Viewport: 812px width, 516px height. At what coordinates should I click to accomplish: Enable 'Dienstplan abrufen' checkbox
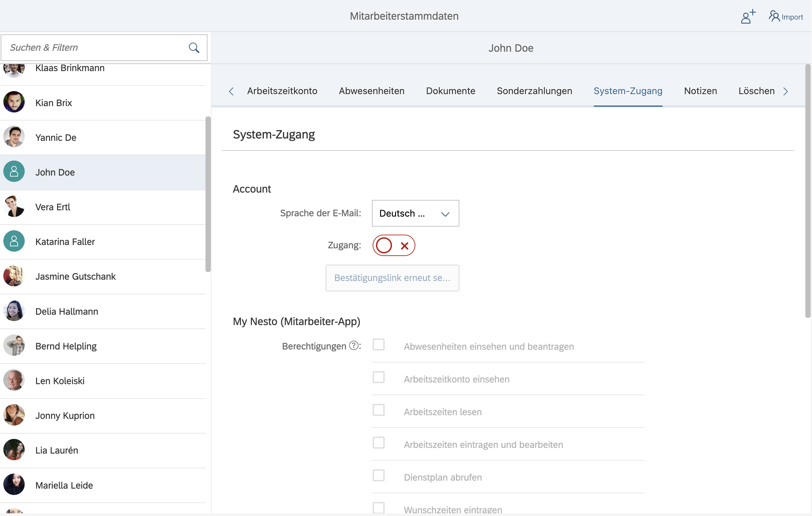pos(378,476)
